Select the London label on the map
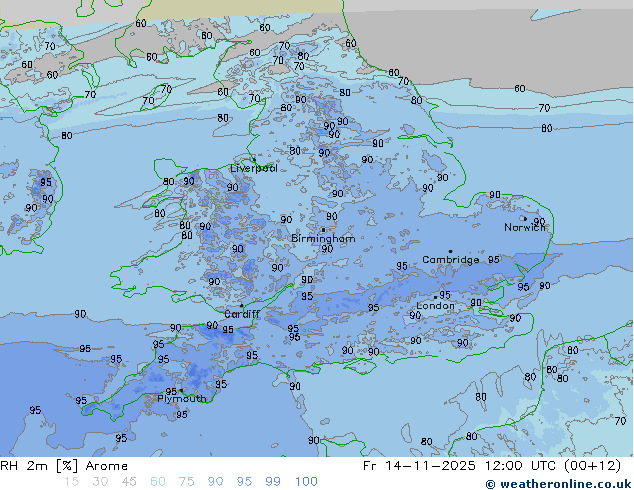The height and width of the screenshot is (490, 634). (x=435, y=306)
